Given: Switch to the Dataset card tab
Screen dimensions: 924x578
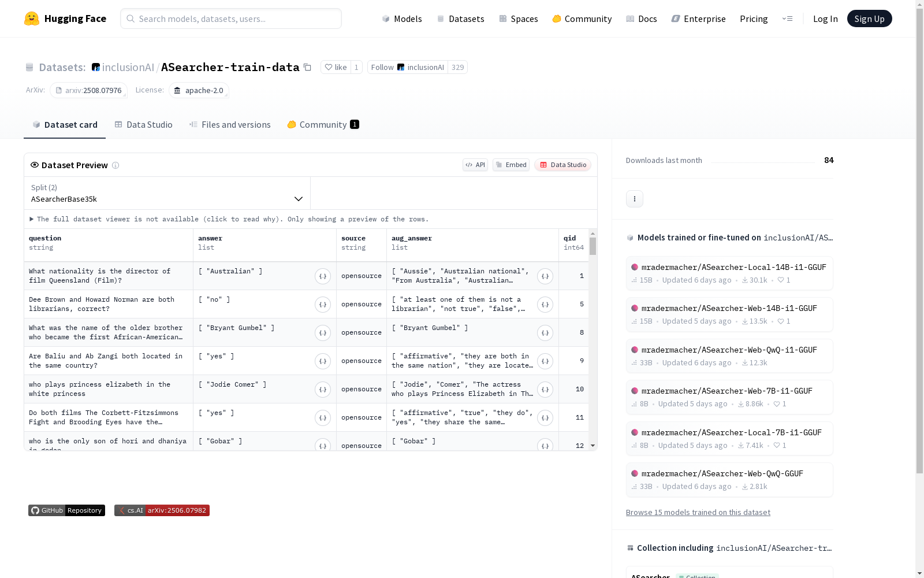Looking at the screenshot, I should pos(65,125).
